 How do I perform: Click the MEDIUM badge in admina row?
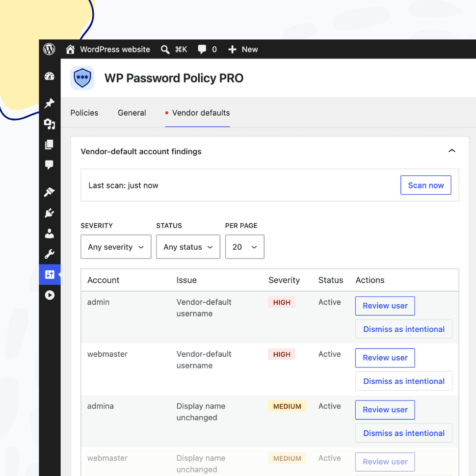click(287, 406)
